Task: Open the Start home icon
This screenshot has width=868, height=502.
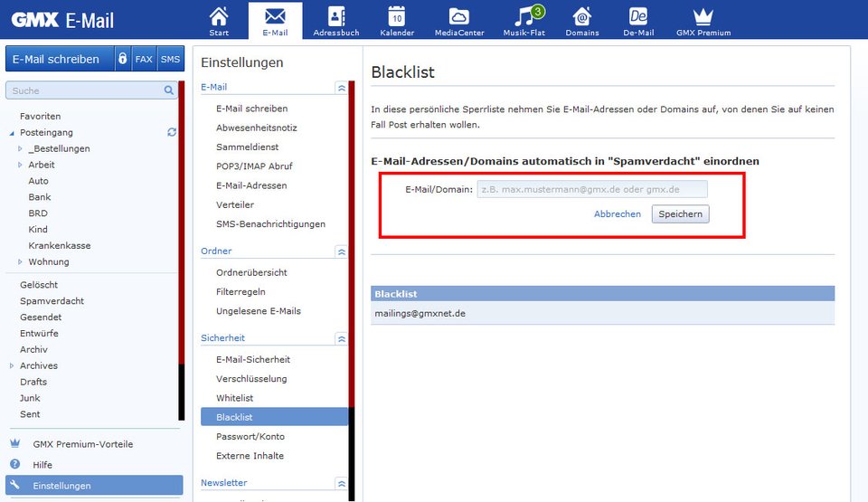Action: [219, 16]
